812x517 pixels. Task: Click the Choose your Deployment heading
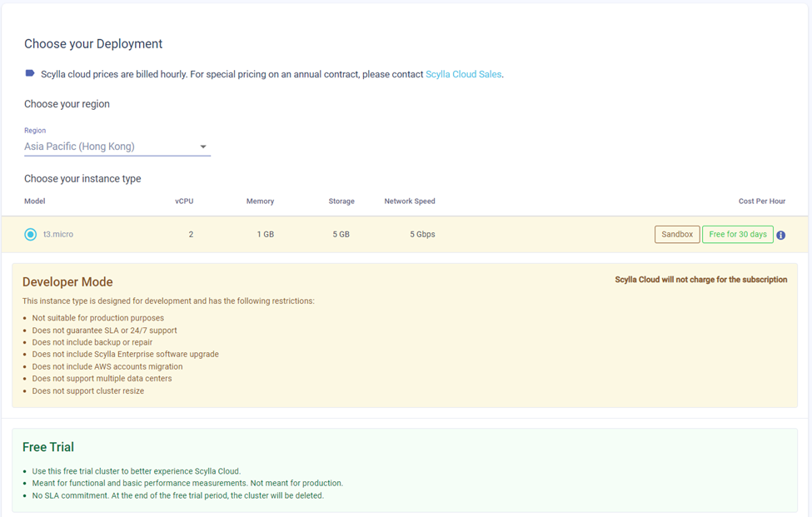click(x=93, y=44)
